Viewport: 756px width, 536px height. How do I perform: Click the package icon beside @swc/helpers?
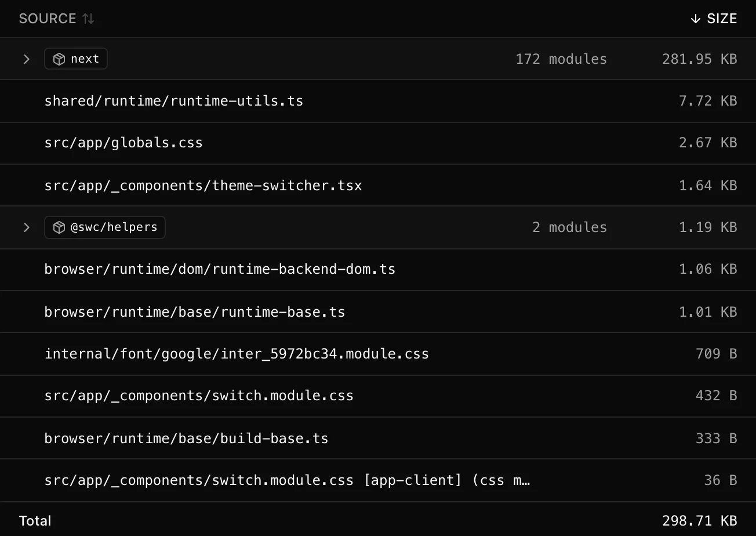point(59,227)
